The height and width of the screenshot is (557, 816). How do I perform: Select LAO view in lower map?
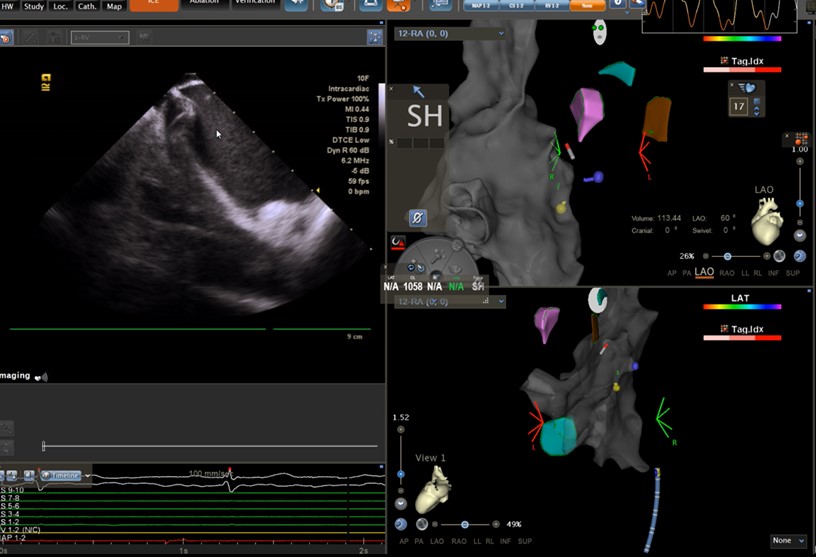[437, 541]
